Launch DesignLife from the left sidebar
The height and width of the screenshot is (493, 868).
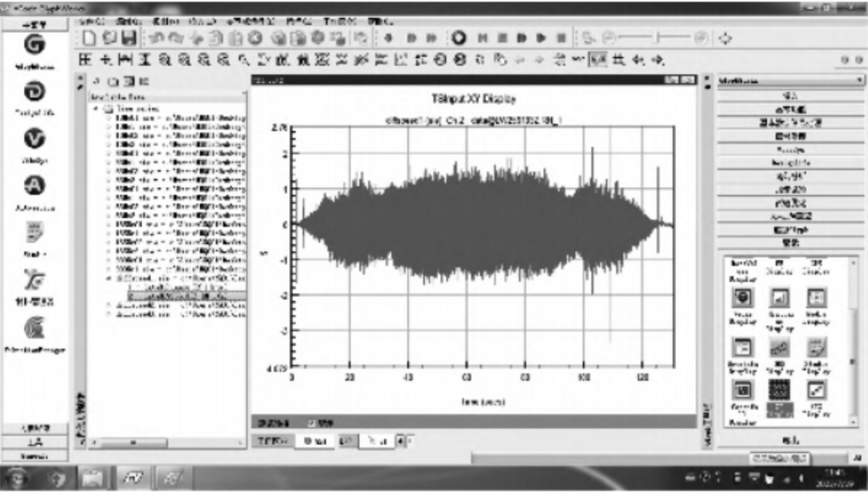coord(35,92)
